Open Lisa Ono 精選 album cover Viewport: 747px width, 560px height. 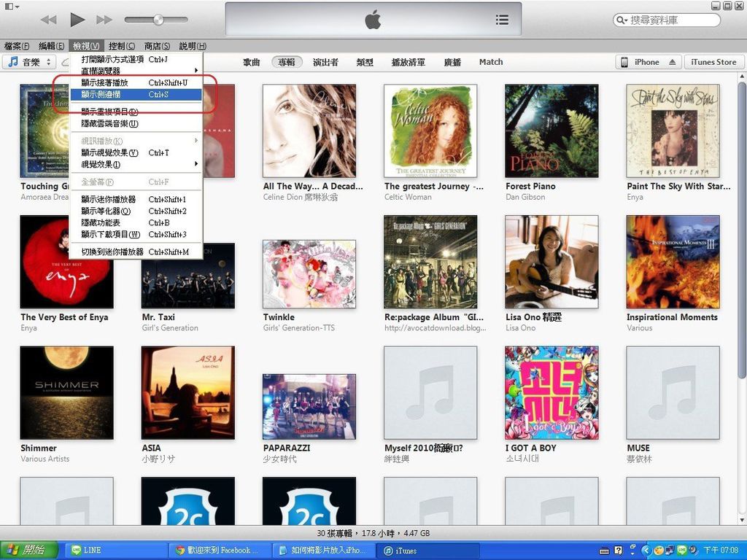click(551, 262)
